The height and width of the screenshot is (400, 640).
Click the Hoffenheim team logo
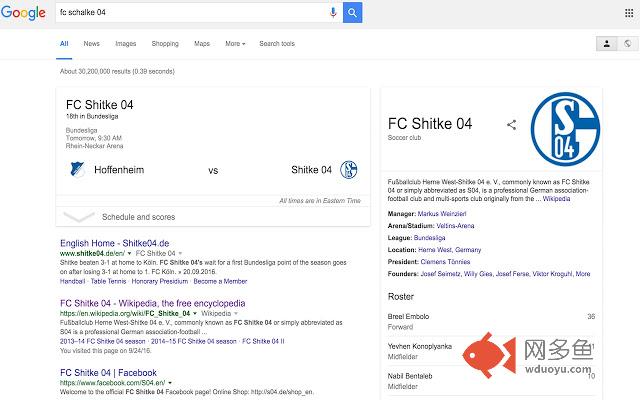click(x=77, y=169)
